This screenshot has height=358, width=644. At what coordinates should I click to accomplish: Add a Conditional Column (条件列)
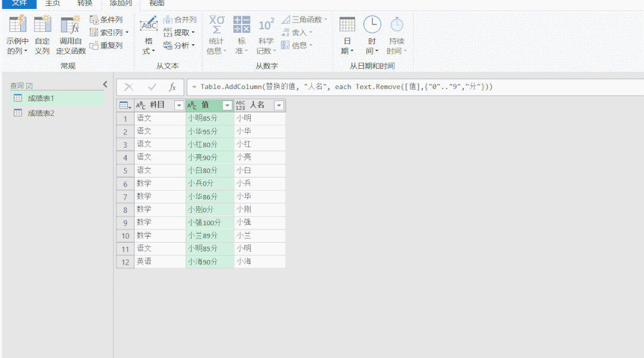[x=106, y=19]
